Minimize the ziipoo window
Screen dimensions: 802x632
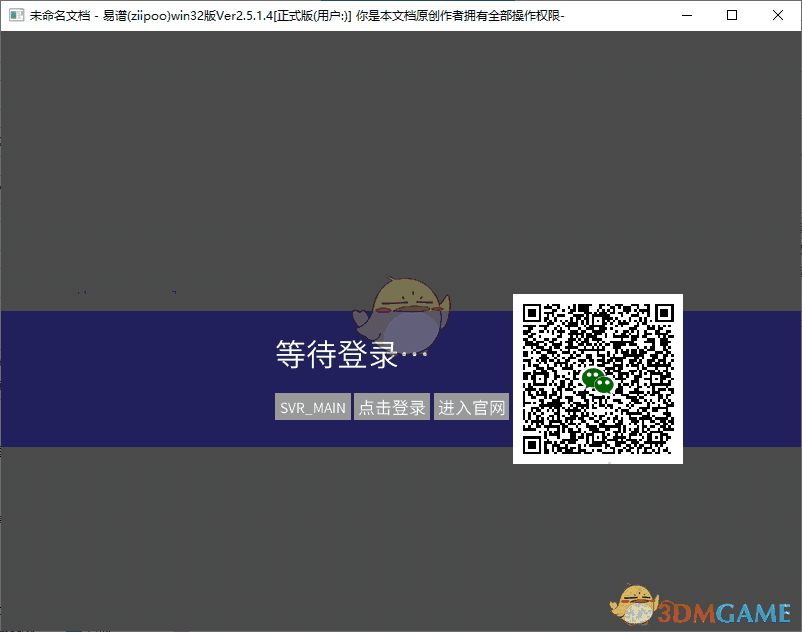tap(687, 15)
